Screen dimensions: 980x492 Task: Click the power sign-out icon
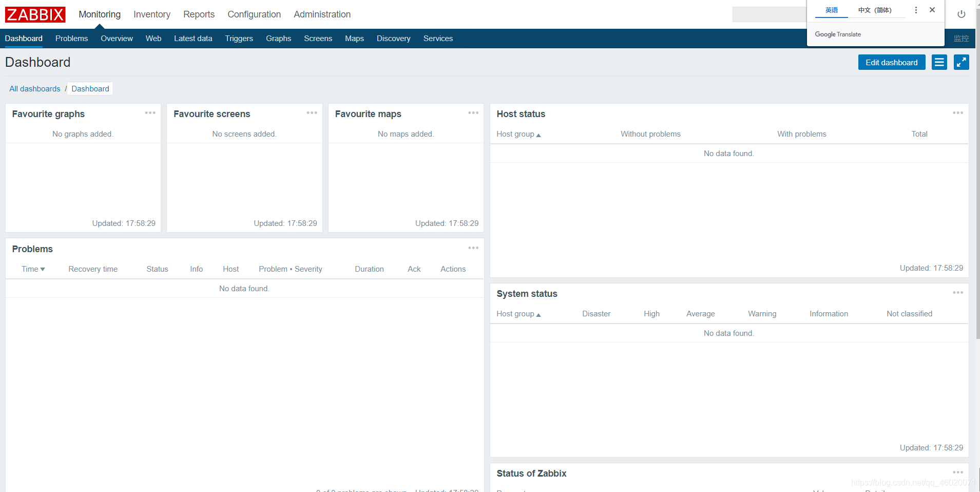(962, 14)
